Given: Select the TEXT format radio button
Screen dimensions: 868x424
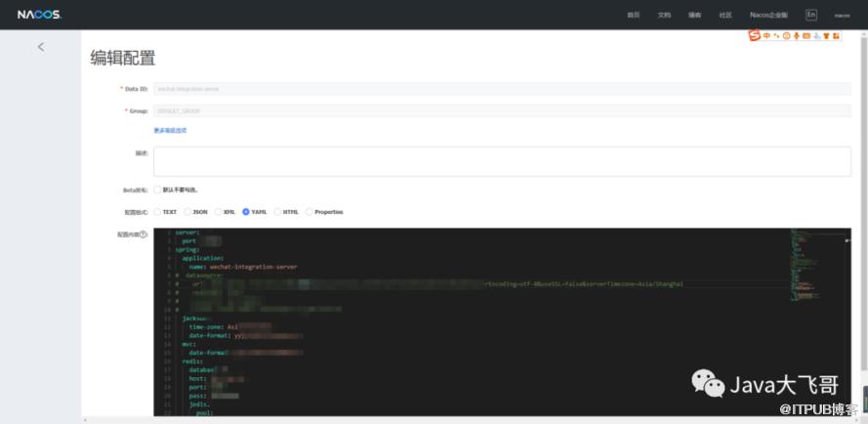Looking at the screenshot, I should (158, 211).
